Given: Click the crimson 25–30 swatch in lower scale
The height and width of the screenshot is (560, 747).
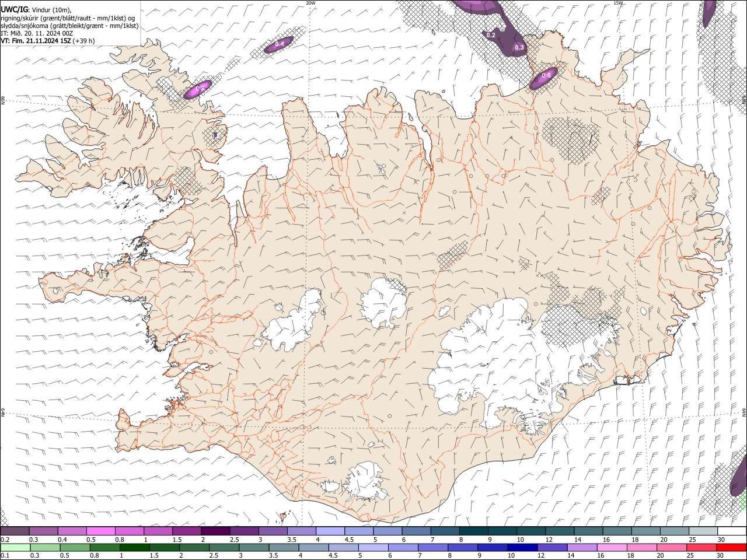Looking at the screenshot, I should [x=701, y=547].
